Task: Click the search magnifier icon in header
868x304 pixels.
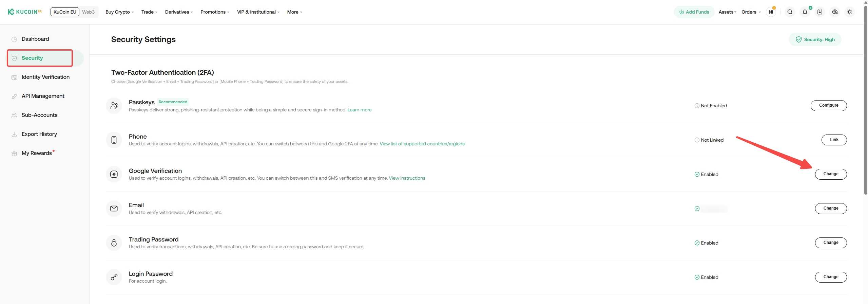Action: 790,12
